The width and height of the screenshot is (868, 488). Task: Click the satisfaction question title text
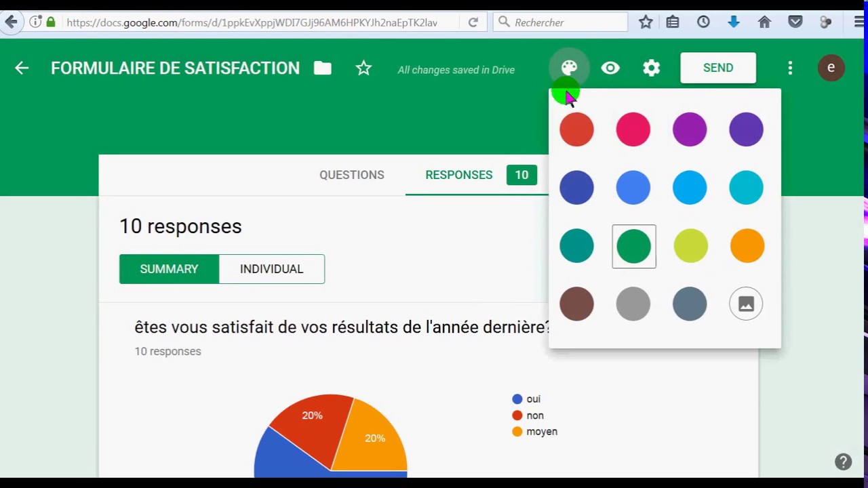click(x=342, y=327)
